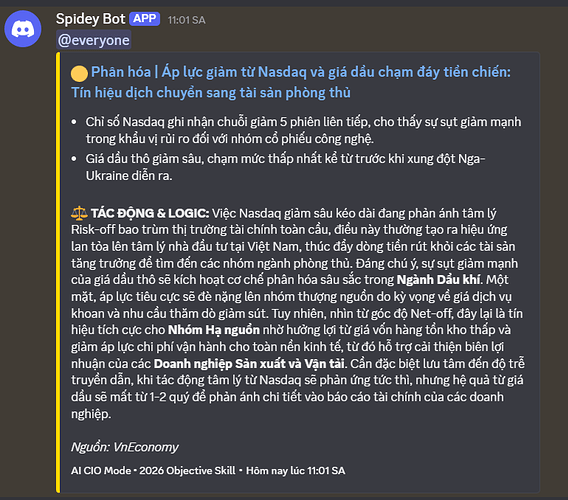The image size is (568, 500).
Task: Click the APP badge next to Spidey Bot
Action: tap(145, 19)
